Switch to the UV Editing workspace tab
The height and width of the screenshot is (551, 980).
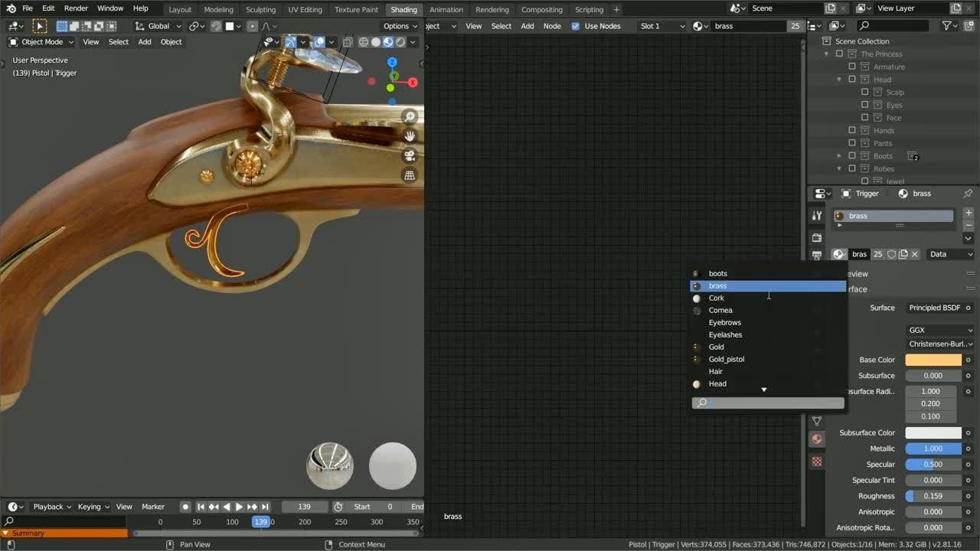pyautogui.click(x=304, y=9)
